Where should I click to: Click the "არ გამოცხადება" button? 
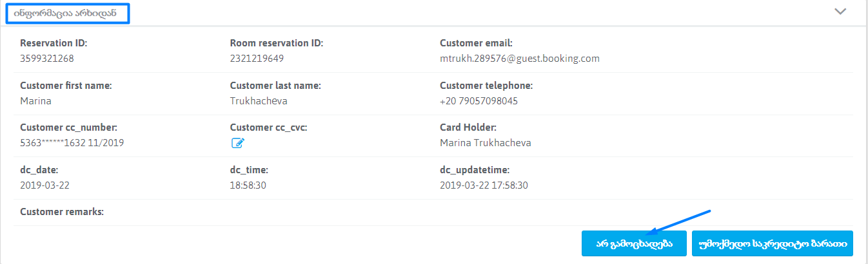coord(633,244)
